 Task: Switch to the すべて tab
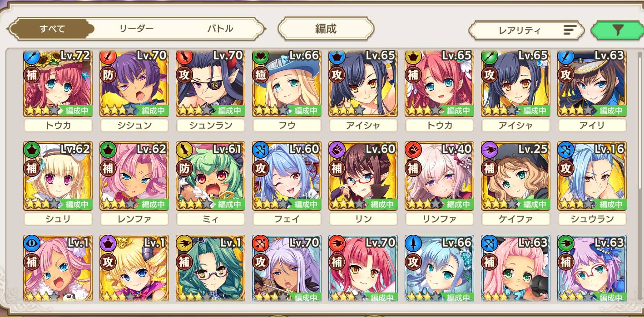click(52, 29)
